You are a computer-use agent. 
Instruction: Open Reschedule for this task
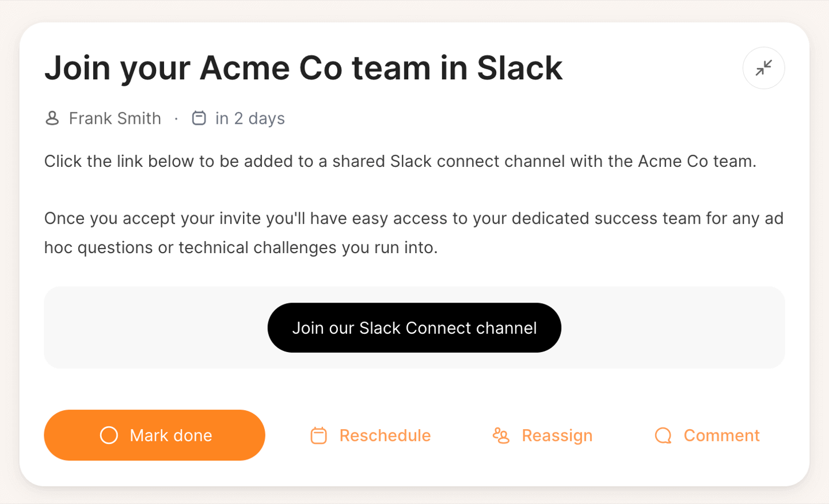[371, 436]
